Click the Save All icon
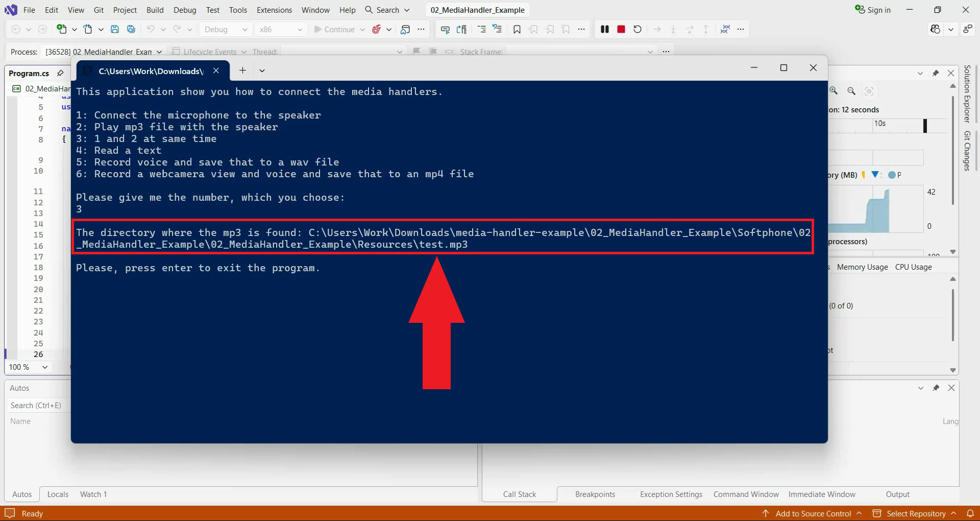980x521 pixels. click(131, 29)
